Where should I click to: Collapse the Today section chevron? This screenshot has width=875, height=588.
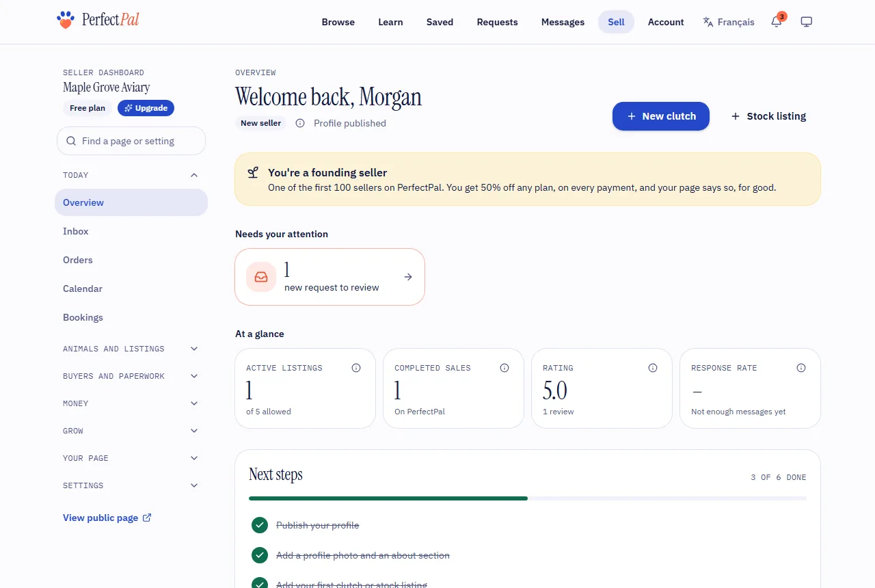pyautogui.click(x=194, y=175)
